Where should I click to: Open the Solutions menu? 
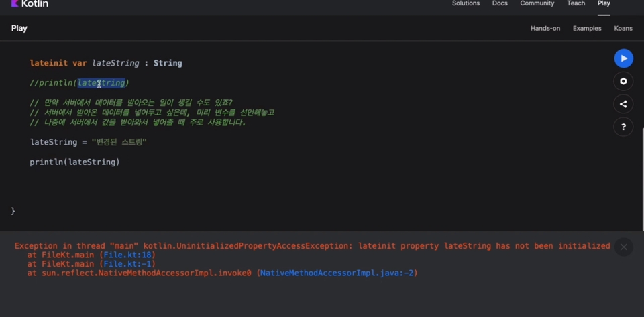click(x=466, y=4)
